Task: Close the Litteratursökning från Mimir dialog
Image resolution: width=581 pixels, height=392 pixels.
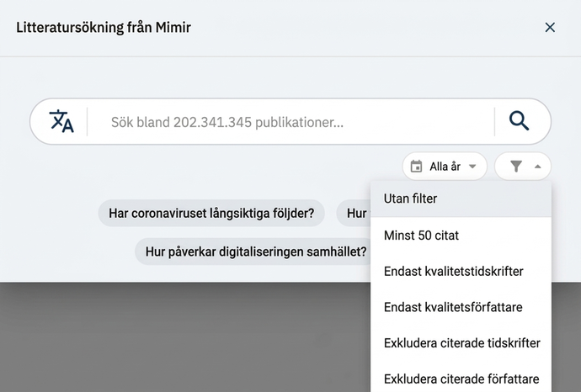Action: tap(550, 27)
